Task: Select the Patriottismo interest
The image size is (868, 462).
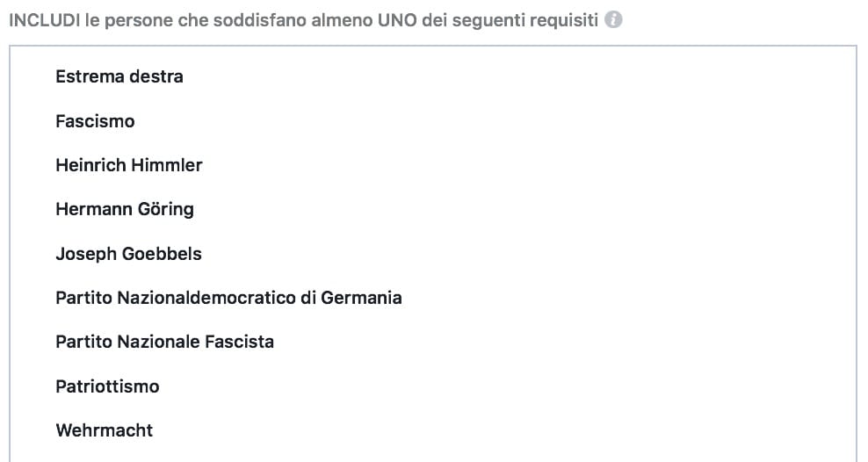Action: [107, 386]
